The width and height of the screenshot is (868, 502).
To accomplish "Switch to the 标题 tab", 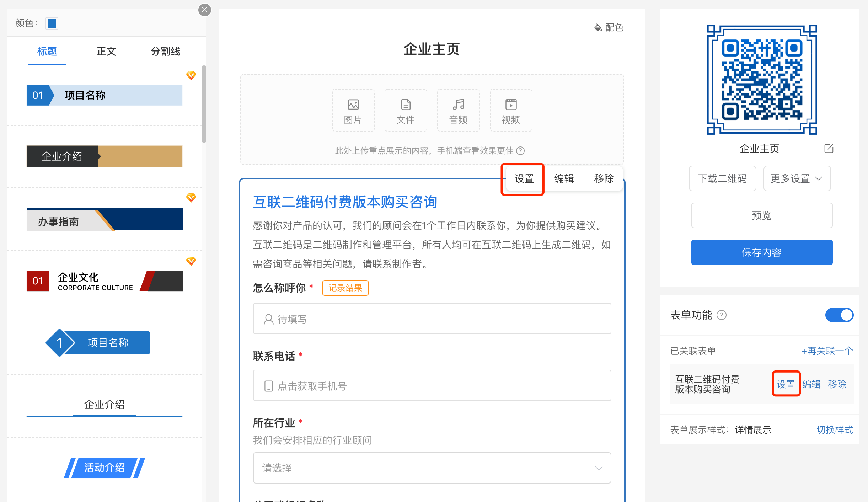I will (x=47, y=52).
